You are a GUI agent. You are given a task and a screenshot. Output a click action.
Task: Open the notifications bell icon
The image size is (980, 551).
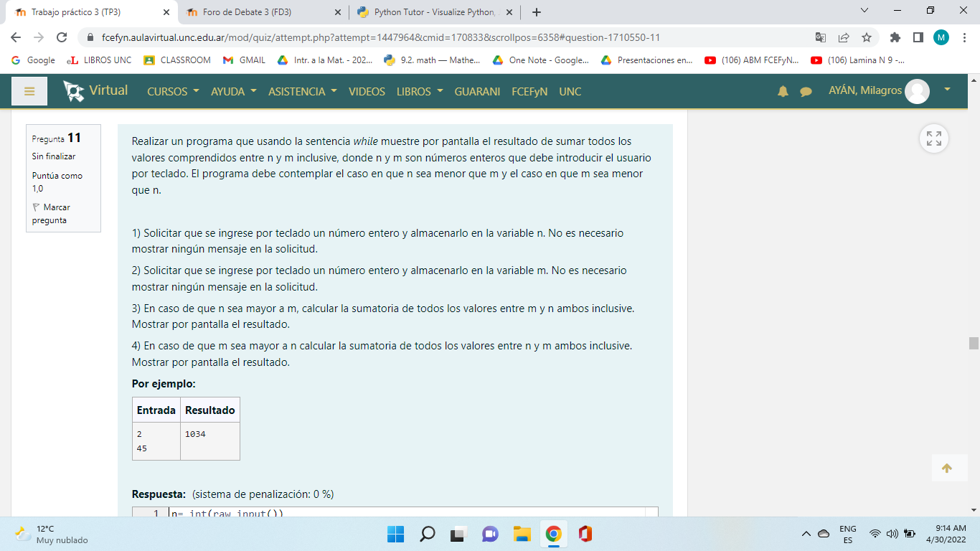(x=783, y=91)
